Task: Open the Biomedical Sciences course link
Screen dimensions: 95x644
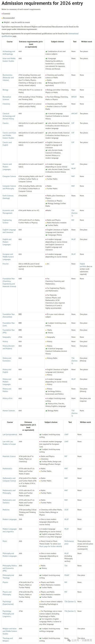Action: 7,98
